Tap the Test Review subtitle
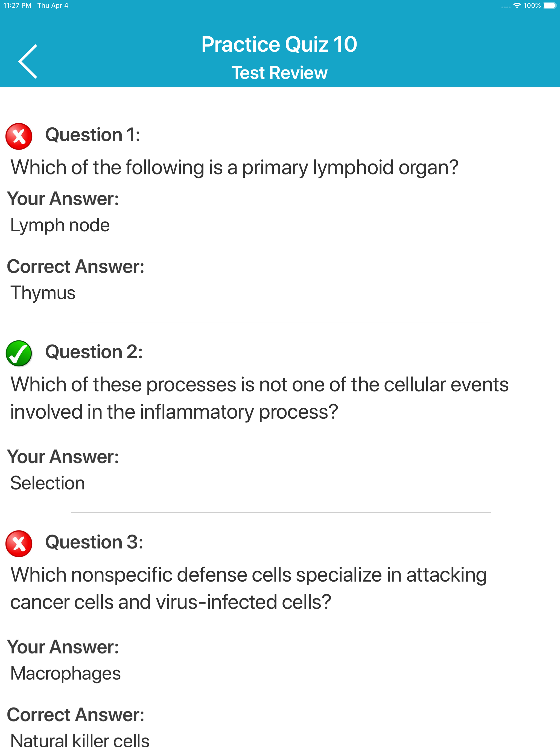This screenshot has width=560, height=747. tap(279, 73)
